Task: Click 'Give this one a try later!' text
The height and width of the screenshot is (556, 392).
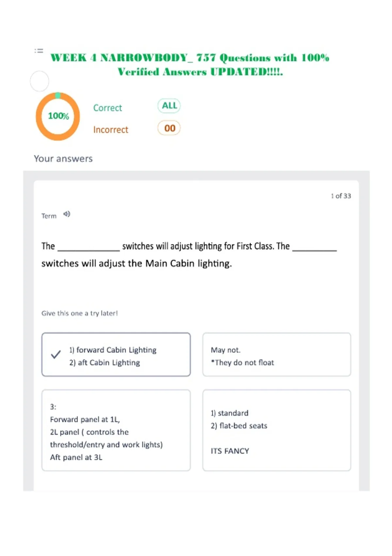Action: pyautogui.click(x=79, y=313)
